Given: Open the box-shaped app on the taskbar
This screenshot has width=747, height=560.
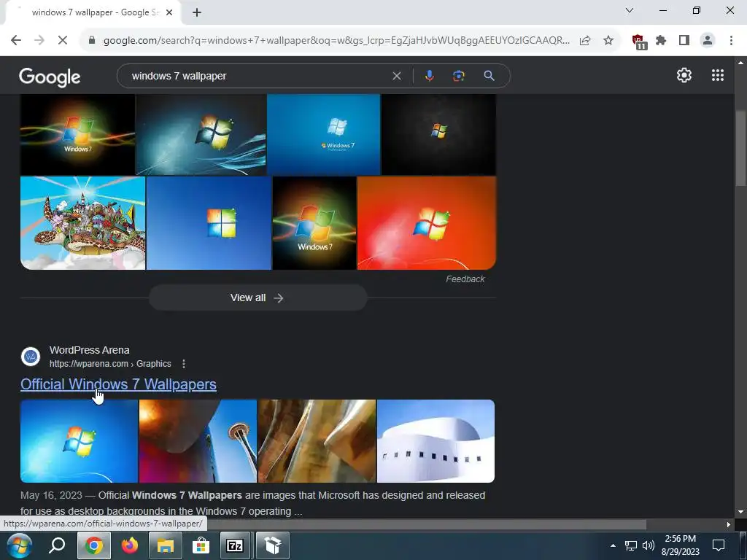Looking at the screenshot, I should pyautogui.click(x=273, y=545).
